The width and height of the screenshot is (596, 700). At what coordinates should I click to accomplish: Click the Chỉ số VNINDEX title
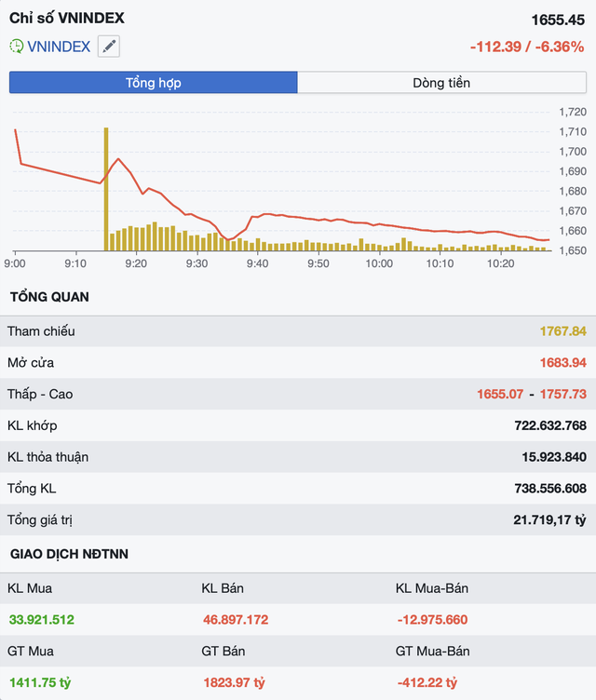(x=67, y=18)
